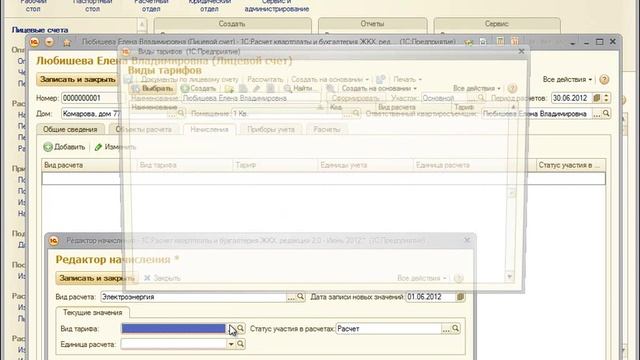Image resolution: width=640 pixels, height=360 pixels.
Task: Click help icon next to account Все действия
Action: pyautogui.click(x=604, y=80)
